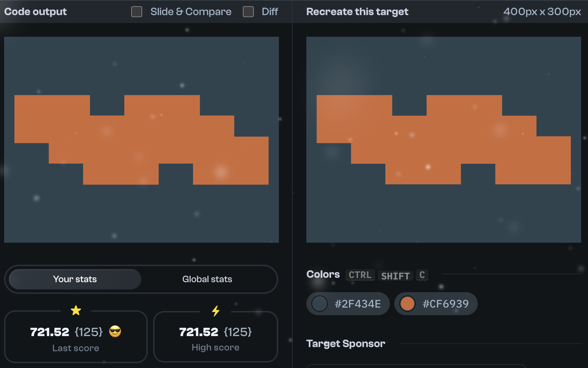Click the C key badge
Screen dimensions: 588x368
[422, 275]
